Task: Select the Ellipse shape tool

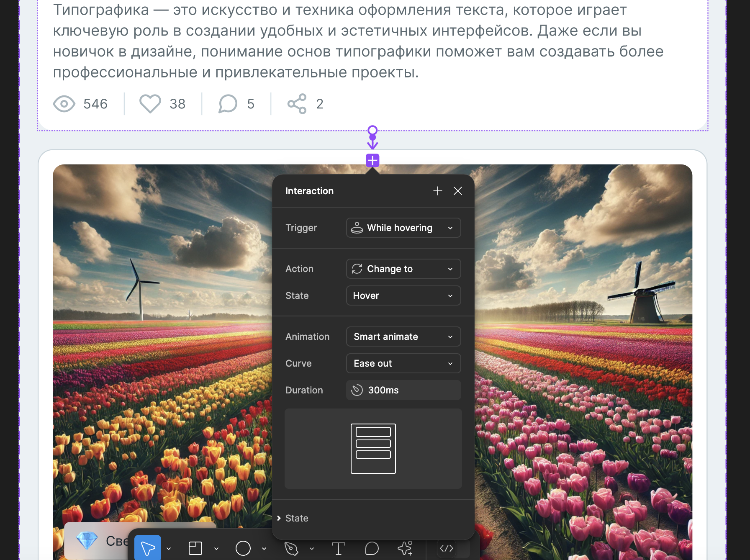Action: (x=243, y=547)
